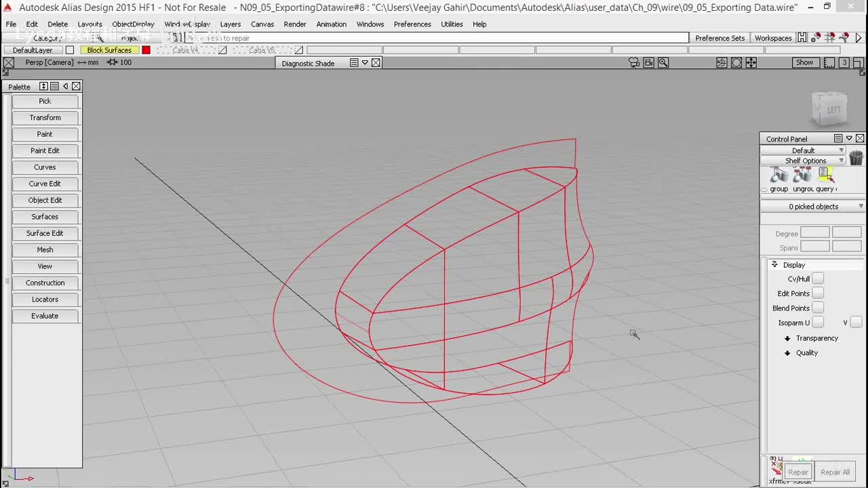Click the ruler grid icon next to Show
The image size is (868, 488).
point(830,62)
